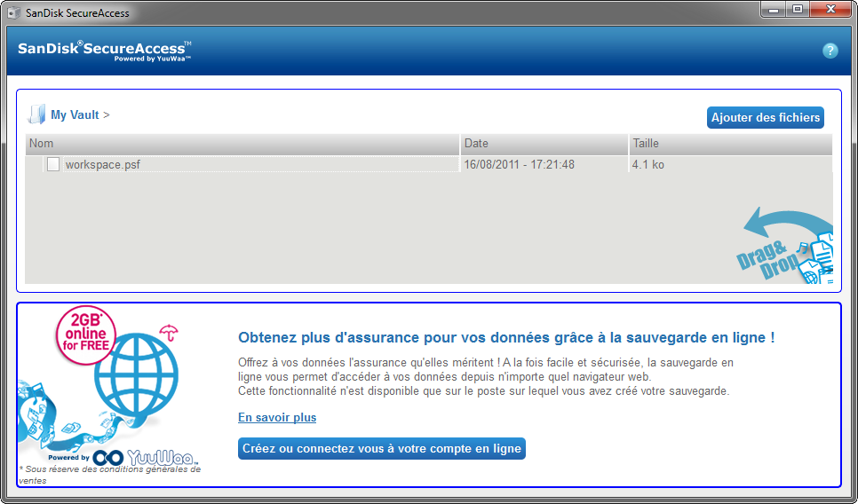Maximize the SanDisk SecureAccess window
858x504 pixels.
pos(798,9)
